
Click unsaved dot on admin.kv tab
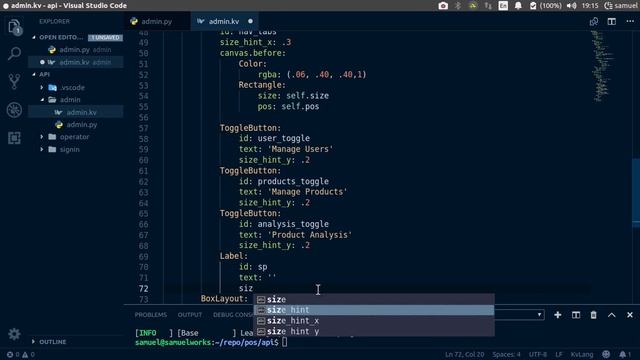click(250, 21)
